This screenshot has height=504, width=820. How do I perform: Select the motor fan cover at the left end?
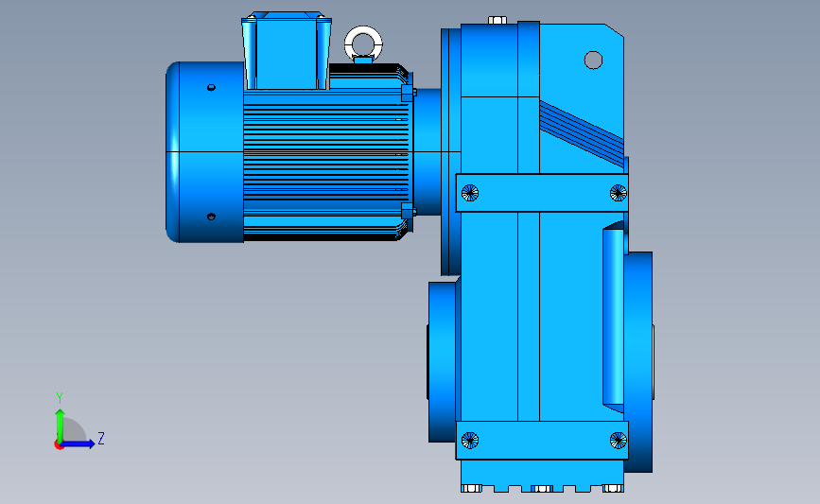[x=205, y=152]
